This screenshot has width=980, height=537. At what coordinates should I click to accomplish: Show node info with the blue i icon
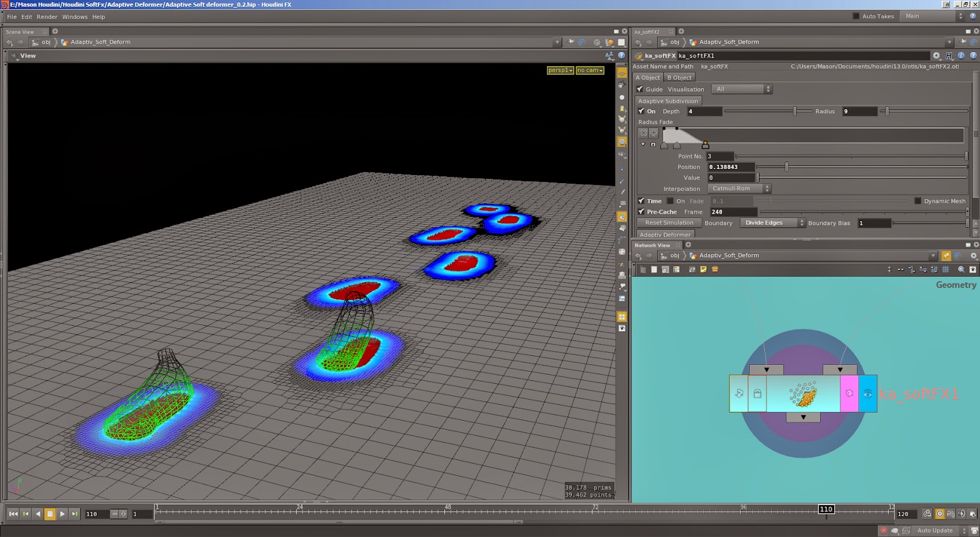[x=961, y=56]
